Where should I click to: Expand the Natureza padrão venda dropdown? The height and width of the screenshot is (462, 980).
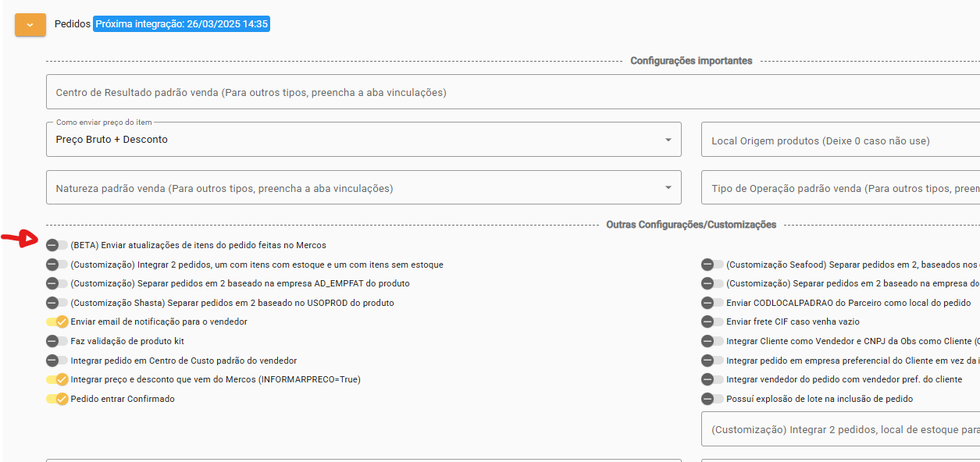click(x=363, y=188)
